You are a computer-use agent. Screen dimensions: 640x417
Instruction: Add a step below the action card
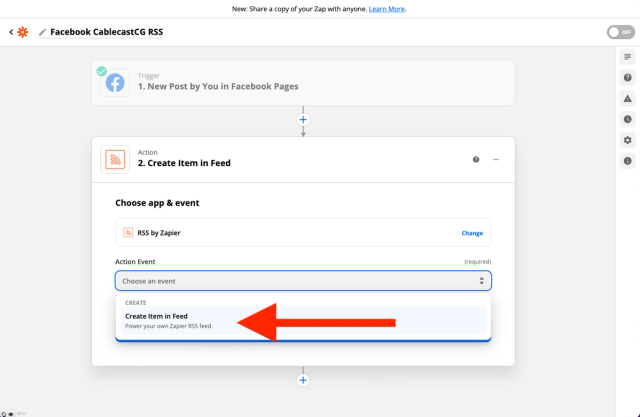(x=303, y=380)
